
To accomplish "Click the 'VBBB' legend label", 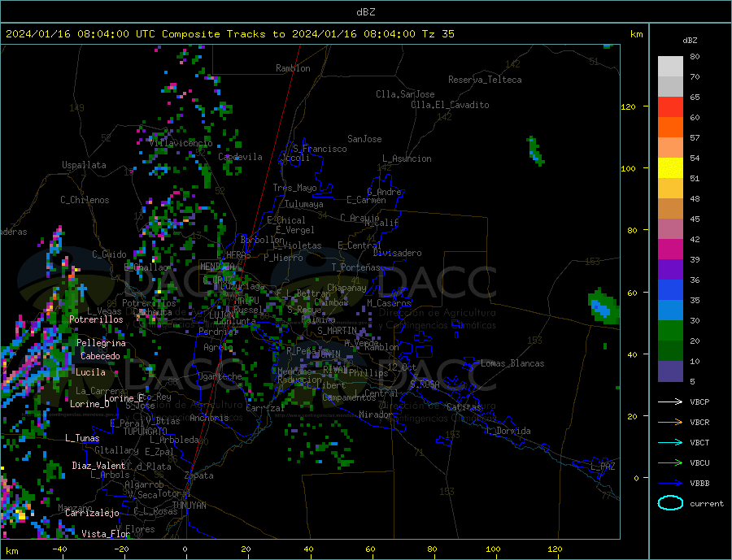I will pos(699,483).
